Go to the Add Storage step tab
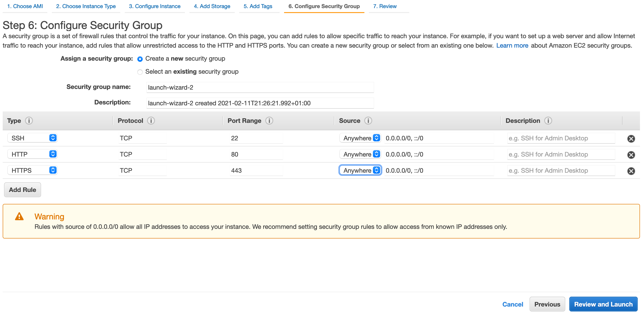The width and height of the screenshot is (644, 318). pyautogui.click(x=212, y=6)
